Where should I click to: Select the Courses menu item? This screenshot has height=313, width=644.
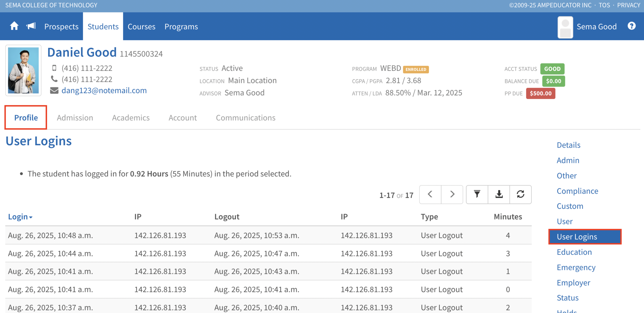(141, 26)
